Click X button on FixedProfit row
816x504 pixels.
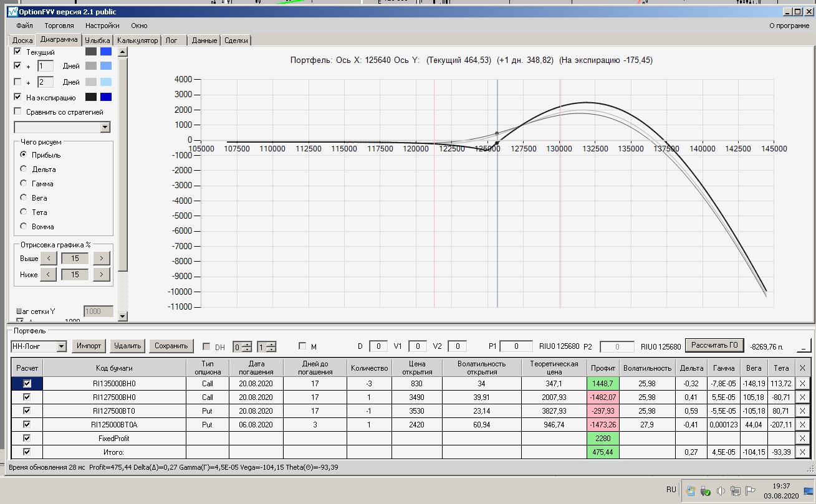[x=802, y=438]
